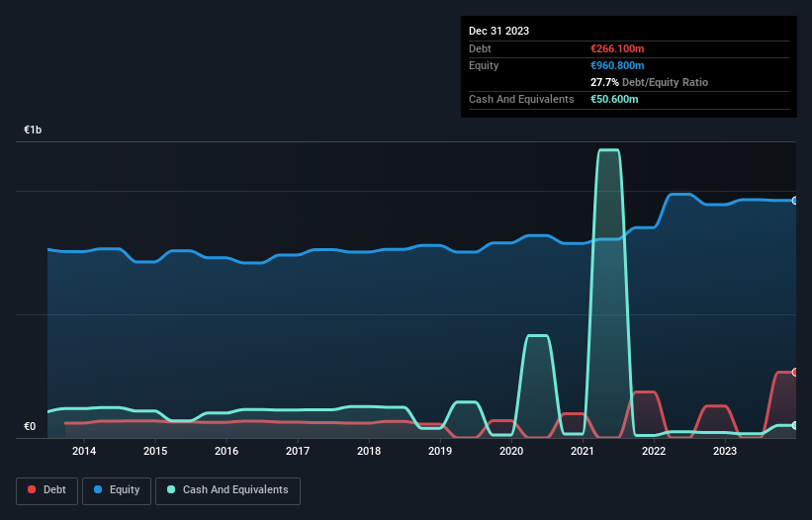Click the 2021 axis label
The image size is (812, 520).
coord(583,451)
